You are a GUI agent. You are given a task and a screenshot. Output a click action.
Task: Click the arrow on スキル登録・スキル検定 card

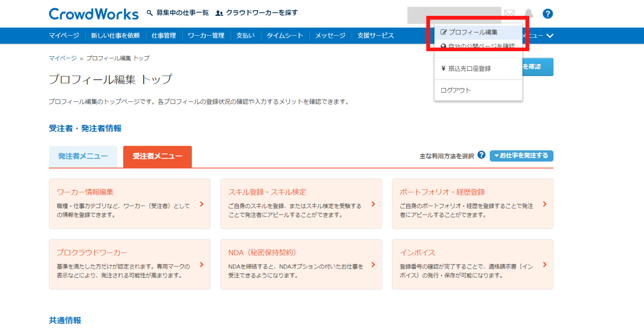click(x=373, y=204)
